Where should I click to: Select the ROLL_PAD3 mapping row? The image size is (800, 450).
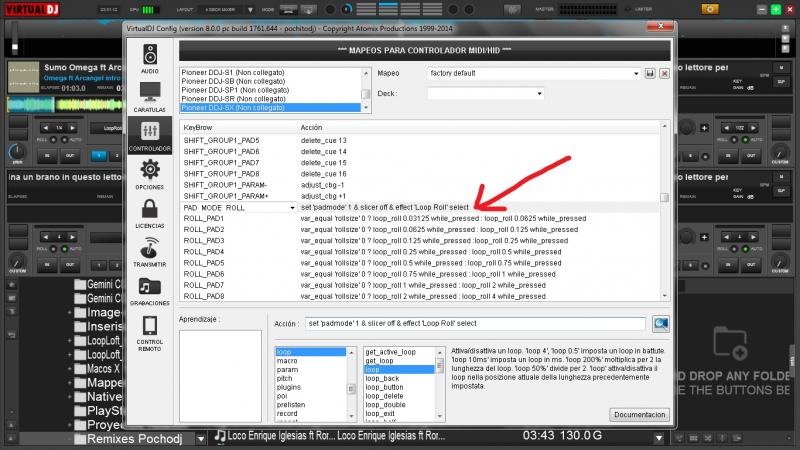[204, 241]
